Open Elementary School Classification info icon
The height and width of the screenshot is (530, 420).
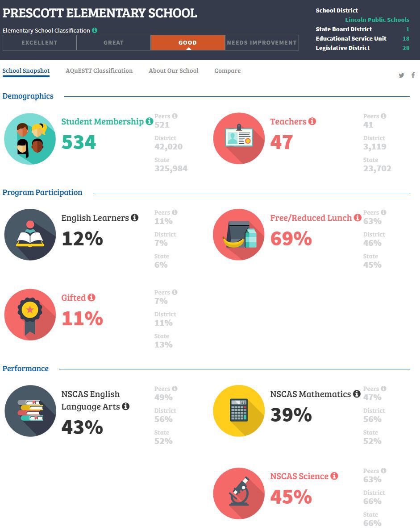95,30
